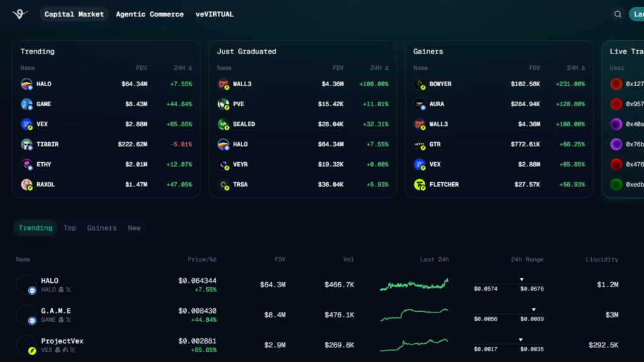Click the ETHY token icon in Trending card
The width and height of the screenshot is (644, 362).
26,164
